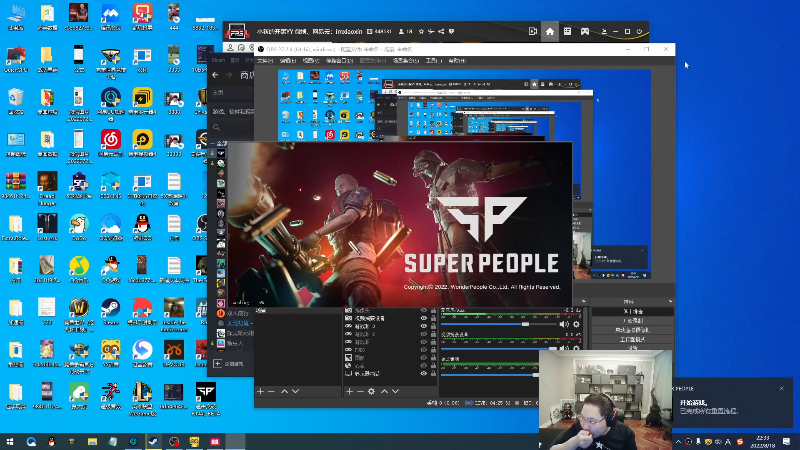Click the second OBS Controls button below it
800x450 pixels.
tap(633, 320)
